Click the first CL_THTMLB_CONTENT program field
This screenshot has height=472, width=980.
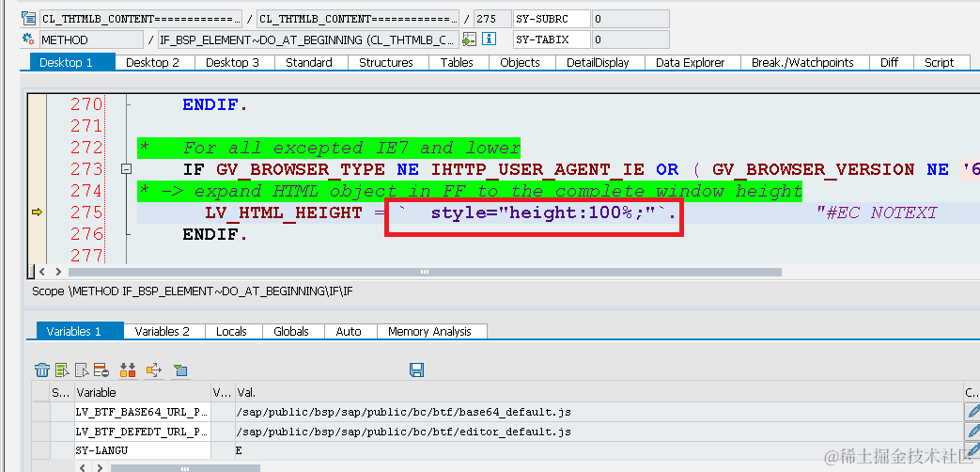(x=141, y=19)
